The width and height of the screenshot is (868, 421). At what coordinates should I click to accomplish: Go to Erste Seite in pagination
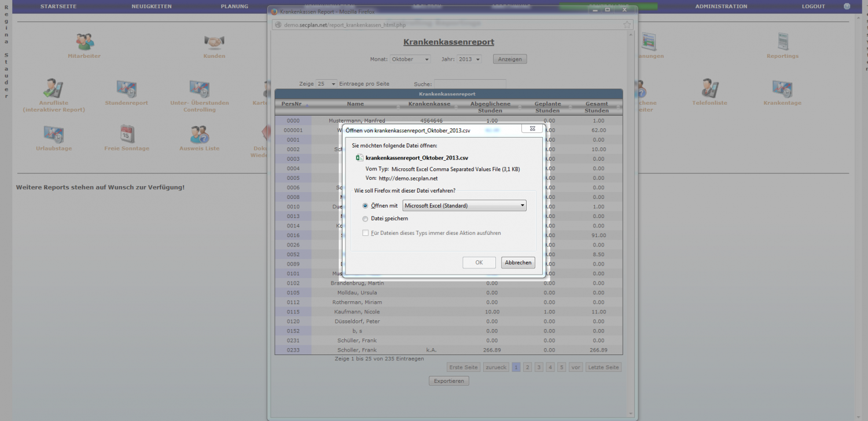point(464,367)
